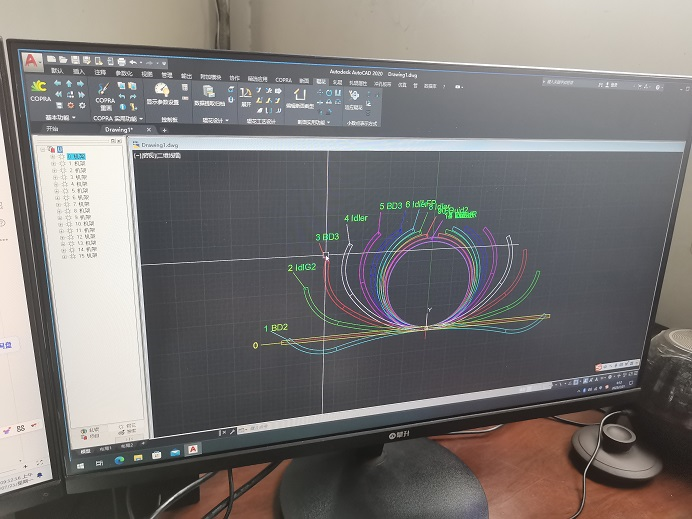Click the Open file icon in quick access toolbar
Screen dimensions: 692x519
(x=63, y=60)
